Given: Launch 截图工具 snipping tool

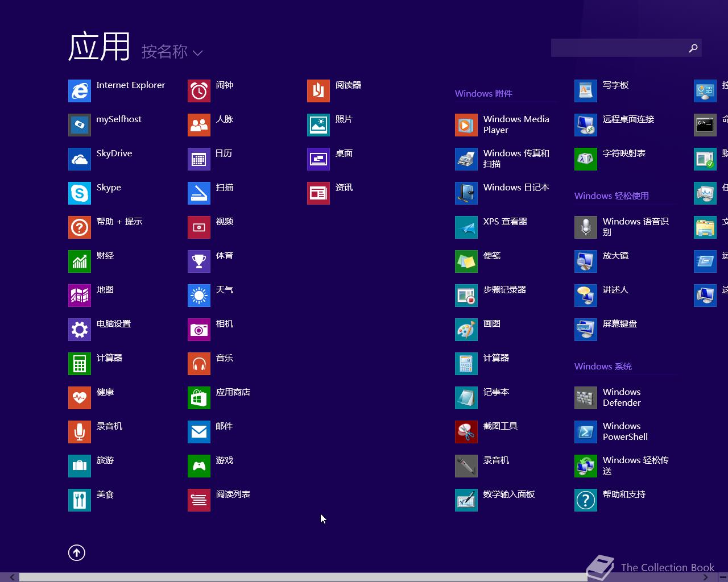Looking at the screenshot, I should 466,432.
